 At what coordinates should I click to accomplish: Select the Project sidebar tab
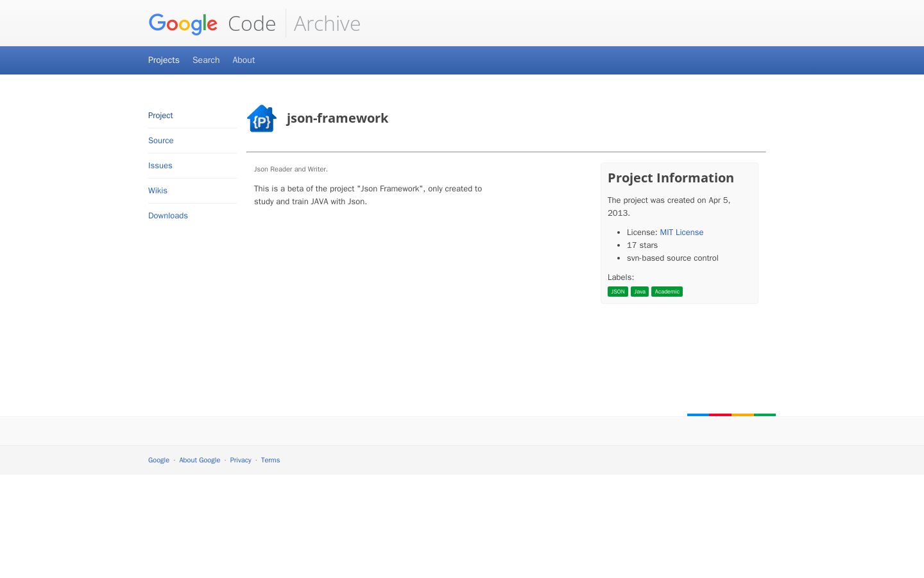pyautogui.click(x=160, y=116)
